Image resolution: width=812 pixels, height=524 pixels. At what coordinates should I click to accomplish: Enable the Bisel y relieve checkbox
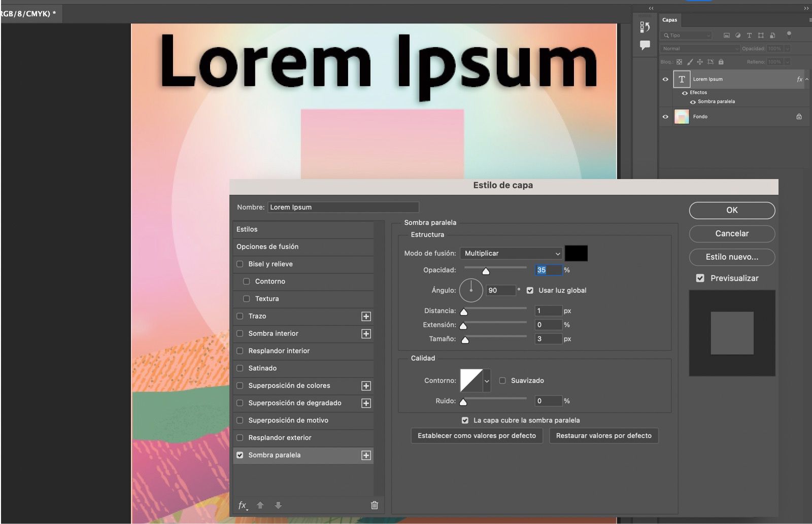[240, 264]
